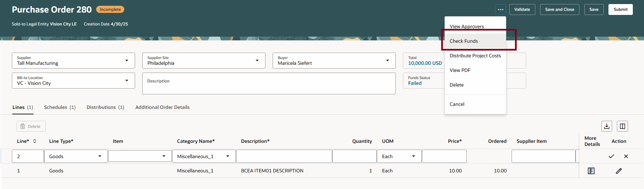The height and width of the screenshot is (189, 644).
Task: Open the Schedules tab
Action: click(60, 107)
